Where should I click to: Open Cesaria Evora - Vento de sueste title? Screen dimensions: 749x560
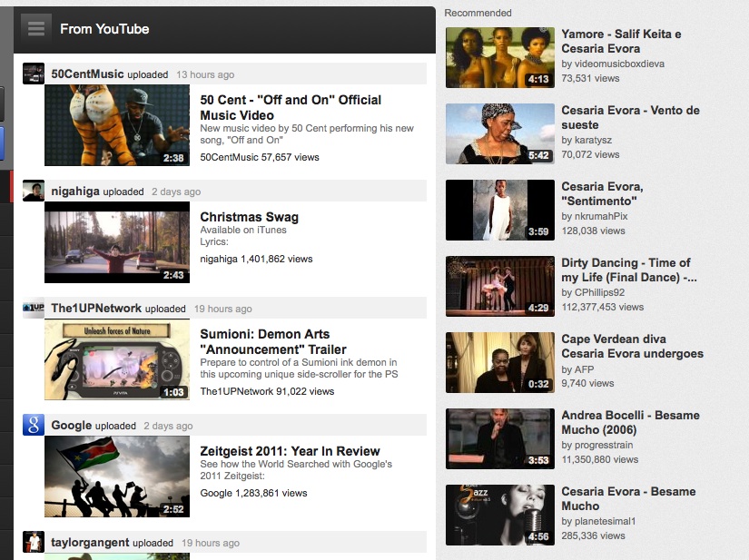630,117
